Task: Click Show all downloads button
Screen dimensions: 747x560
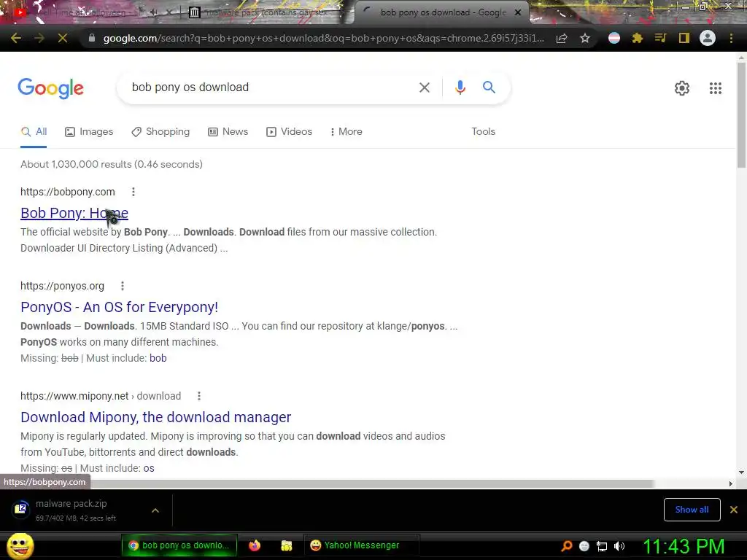Action: coord(692,510)
